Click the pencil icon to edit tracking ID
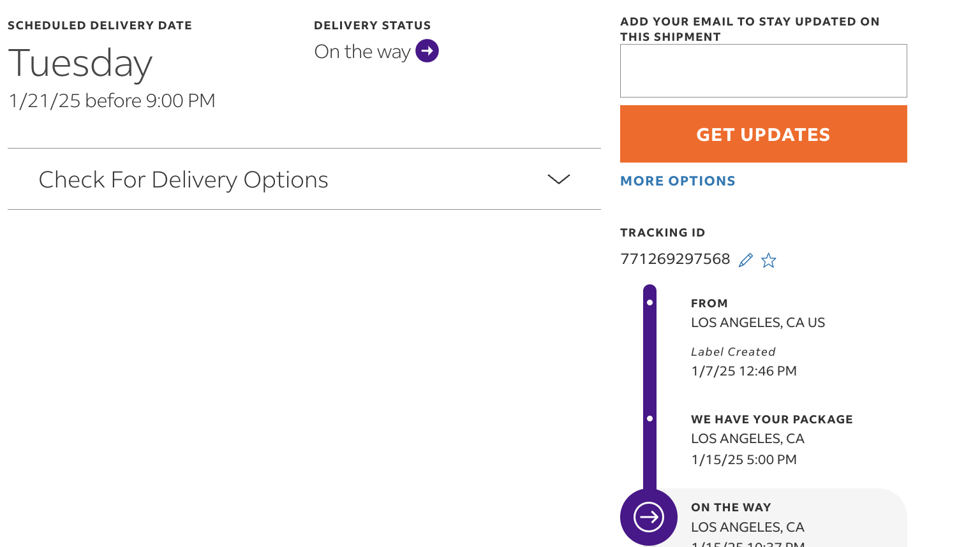 tap(745, 260)
